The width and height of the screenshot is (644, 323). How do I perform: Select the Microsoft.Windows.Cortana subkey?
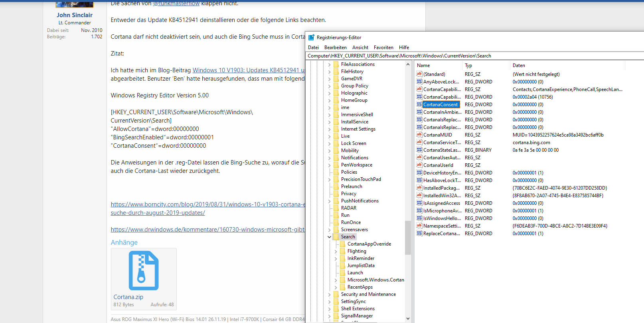[375, 280]
